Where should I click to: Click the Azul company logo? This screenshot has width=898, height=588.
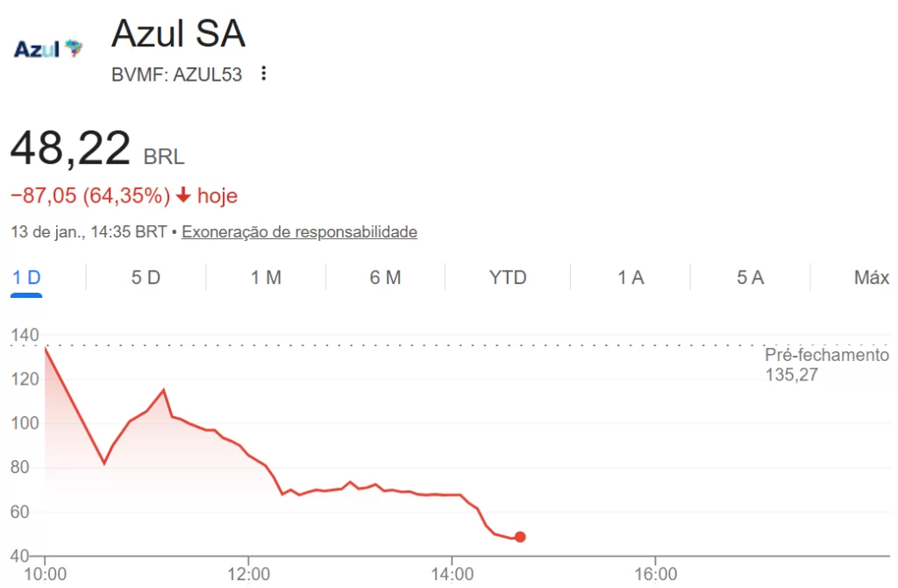48,49
